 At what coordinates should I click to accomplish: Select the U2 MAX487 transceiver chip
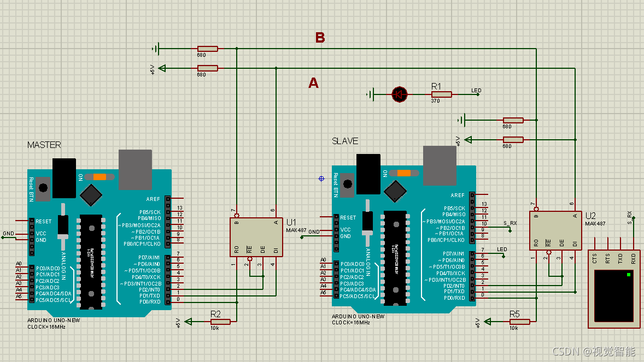555,230
